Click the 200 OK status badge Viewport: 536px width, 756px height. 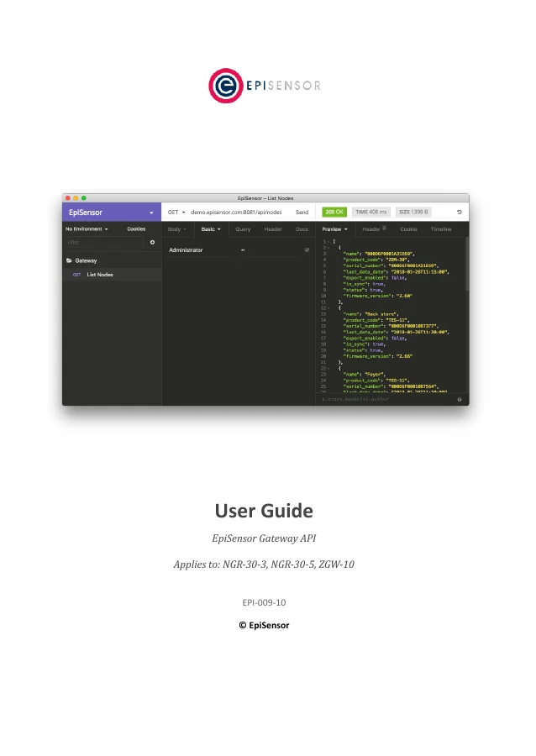tap(334, 213)
